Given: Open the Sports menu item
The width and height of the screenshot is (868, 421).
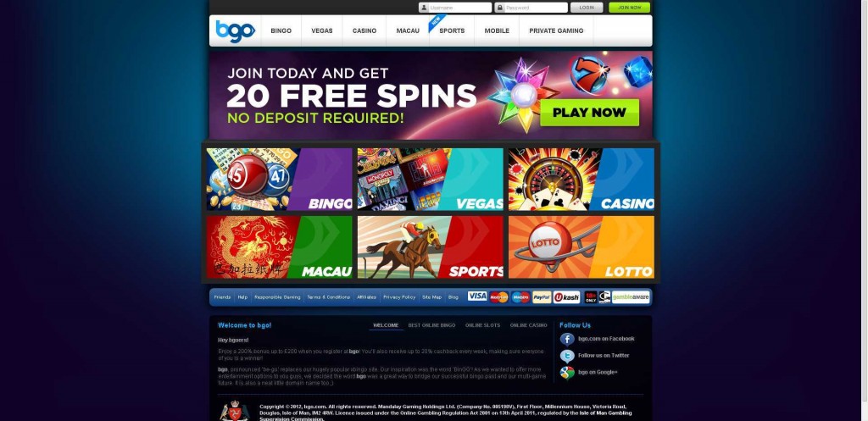Looking at the screenshot, I should [452, 31].
